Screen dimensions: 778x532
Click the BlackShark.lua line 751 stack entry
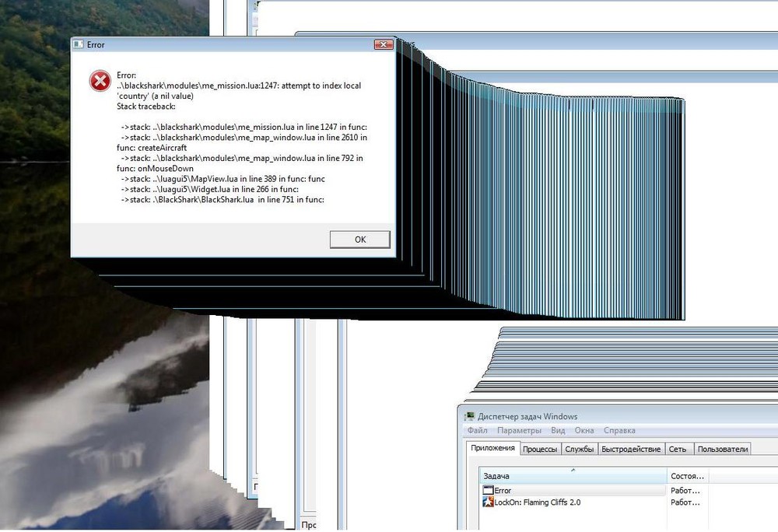223,200
